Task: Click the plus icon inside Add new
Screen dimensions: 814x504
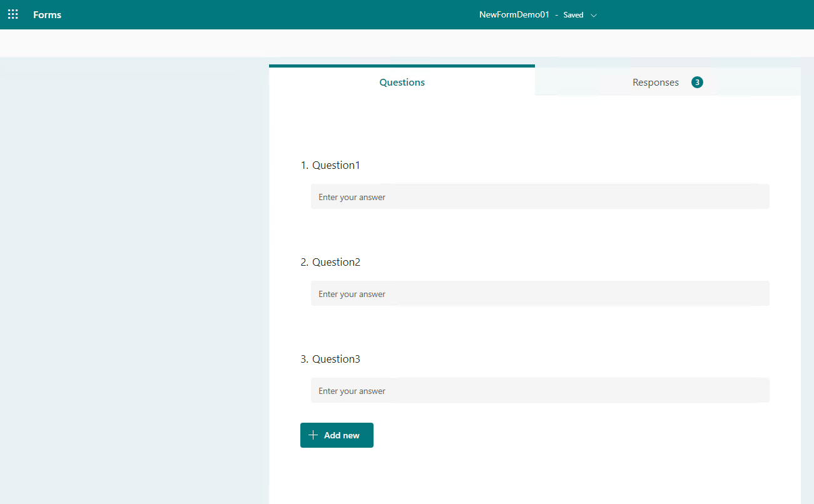Action: point(313,435)
